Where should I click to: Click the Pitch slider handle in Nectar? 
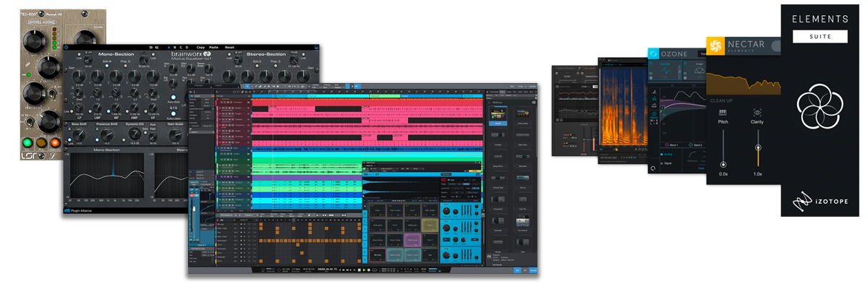point(723,165)
